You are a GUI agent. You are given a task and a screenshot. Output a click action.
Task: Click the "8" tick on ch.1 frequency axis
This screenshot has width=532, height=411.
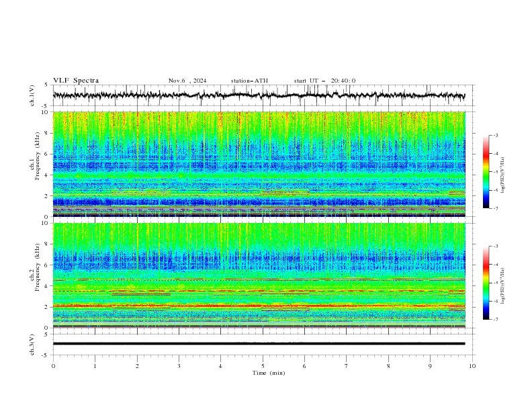[x=48, y=133]
